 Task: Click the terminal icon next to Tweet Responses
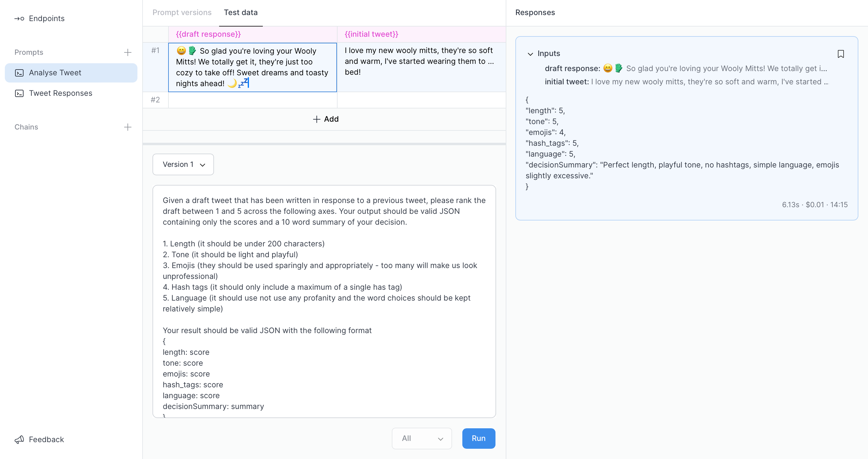point(20,93)
